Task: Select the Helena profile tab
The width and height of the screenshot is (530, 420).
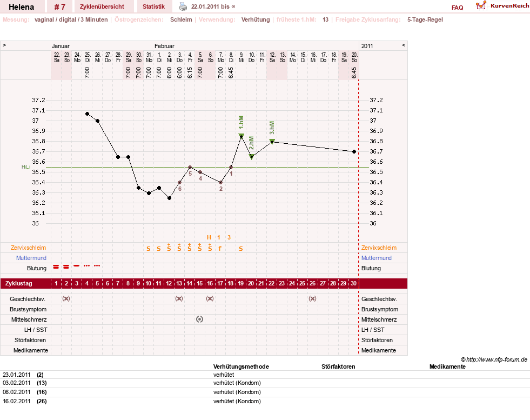Action: click(x=21, y=6)
